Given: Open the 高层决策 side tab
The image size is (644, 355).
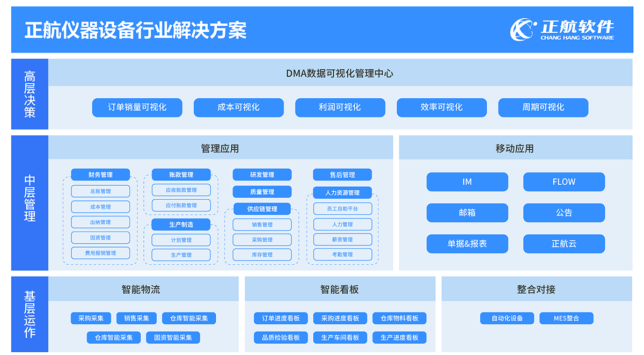Looking at the screenshot, I should (x=30, y=95).
